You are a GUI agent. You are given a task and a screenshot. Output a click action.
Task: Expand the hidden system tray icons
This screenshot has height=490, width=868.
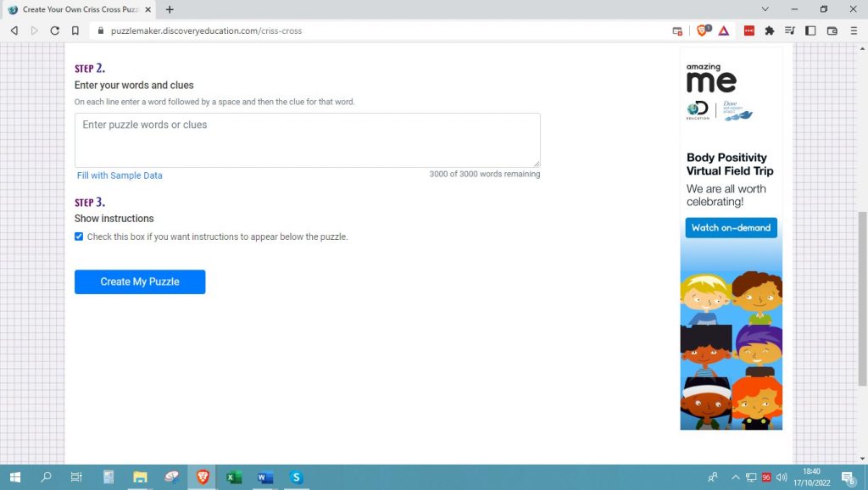tap(735, 477)
